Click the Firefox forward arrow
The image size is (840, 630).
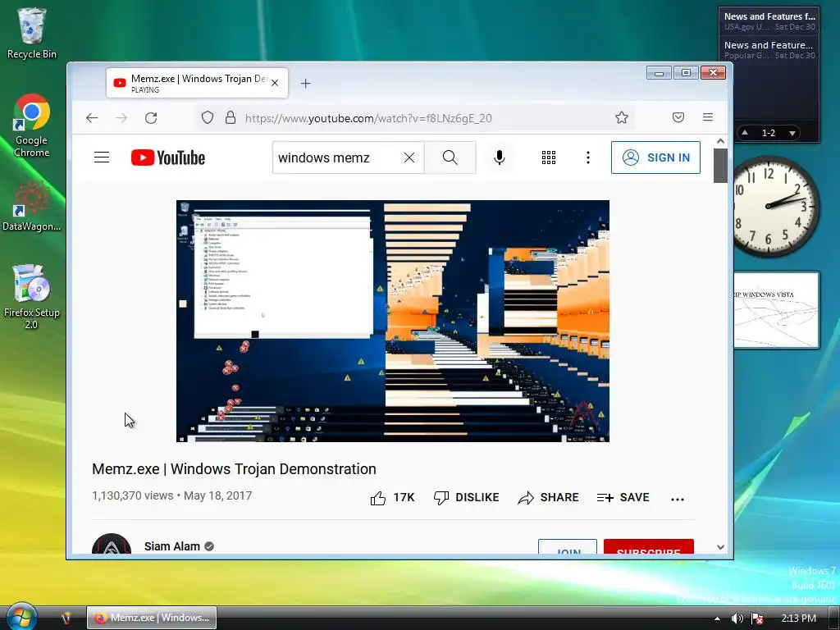[121, 118]
